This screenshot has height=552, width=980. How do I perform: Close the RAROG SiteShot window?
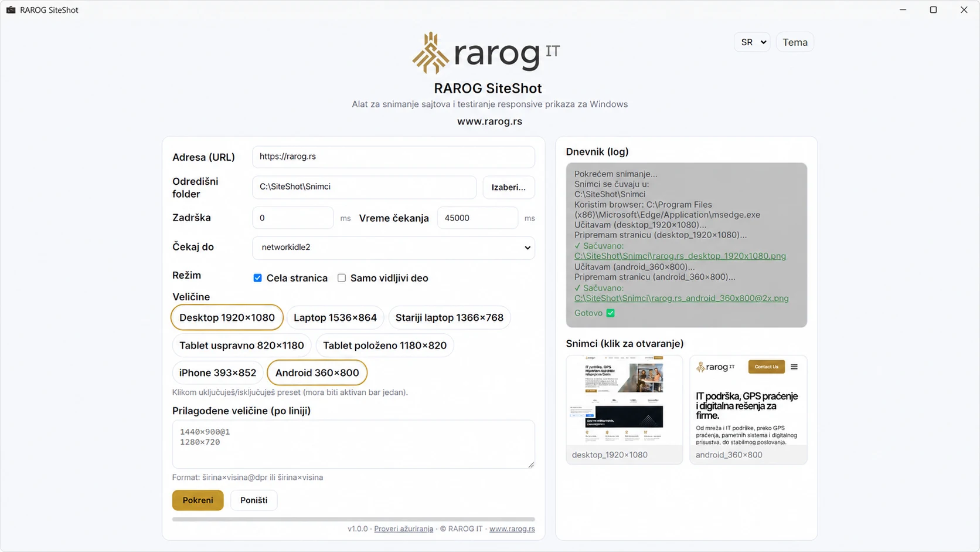pyautogui.click(x=964, y=10)
